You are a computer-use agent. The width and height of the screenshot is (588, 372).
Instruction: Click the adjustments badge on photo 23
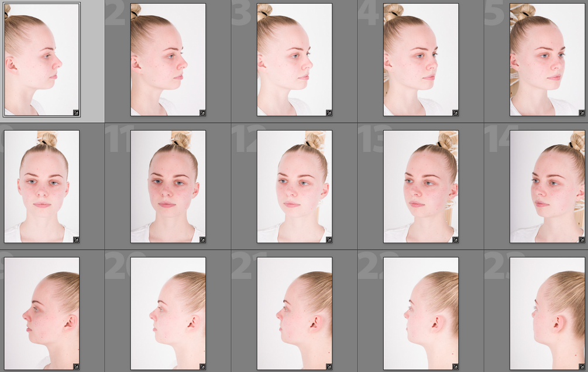pyautogui.click(x=582, y=366)
